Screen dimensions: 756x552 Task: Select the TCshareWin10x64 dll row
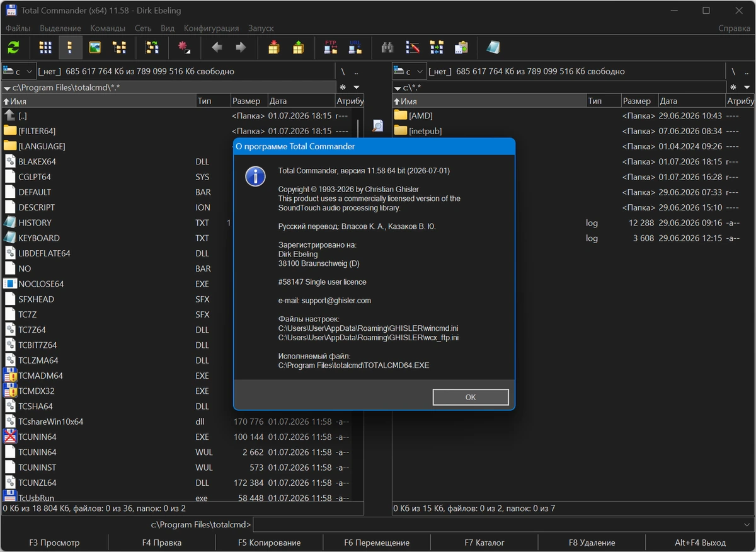click(x=175, y=422)
